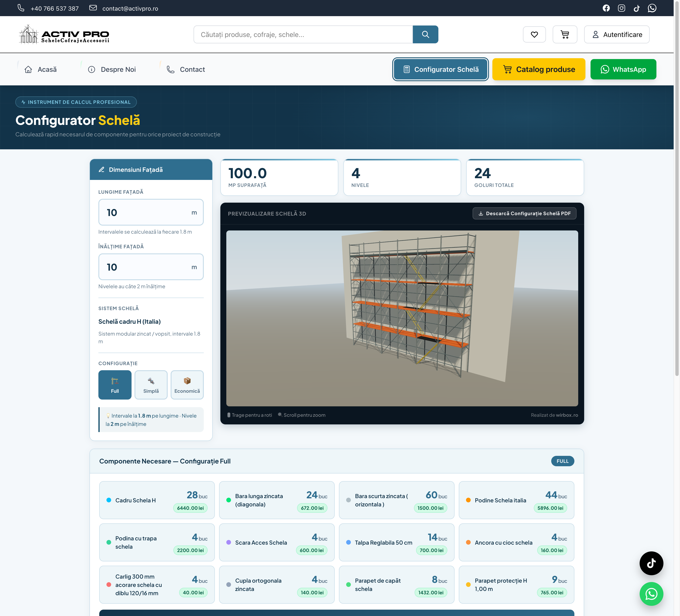Select the Full configuration option
The image size is (680, 616).
[115, 385]
